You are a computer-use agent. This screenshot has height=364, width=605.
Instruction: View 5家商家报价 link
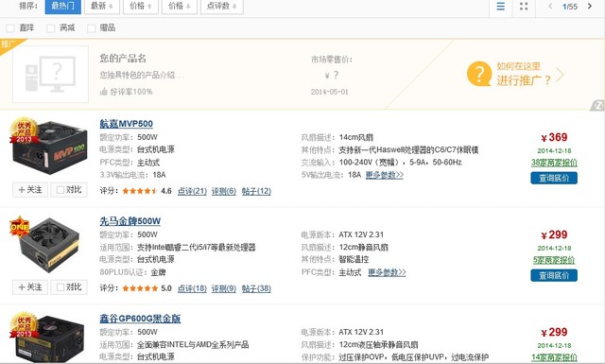click(x=554, y=260)
